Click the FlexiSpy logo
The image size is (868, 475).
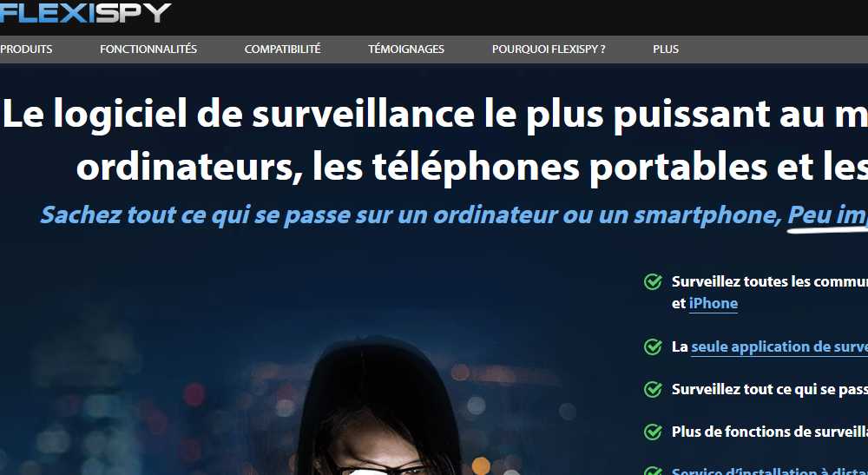pyautogui.click(x=85, y=12)
